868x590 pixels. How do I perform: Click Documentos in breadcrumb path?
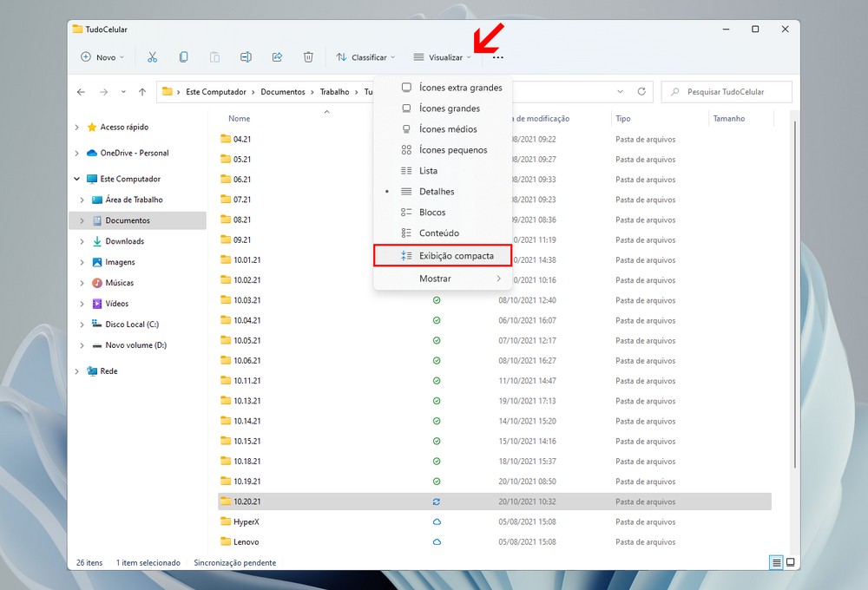point(283,92)
